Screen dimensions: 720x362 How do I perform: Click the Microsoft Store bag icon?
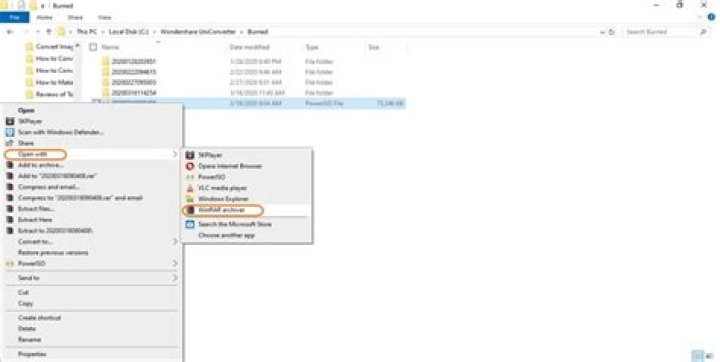pyautogui.click(x=190, y=224)
